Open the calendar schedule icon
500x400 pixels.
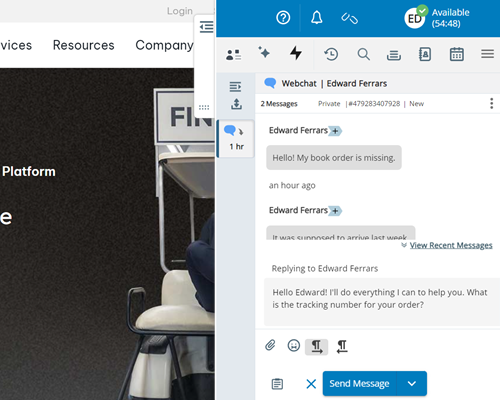pos(456,54)
